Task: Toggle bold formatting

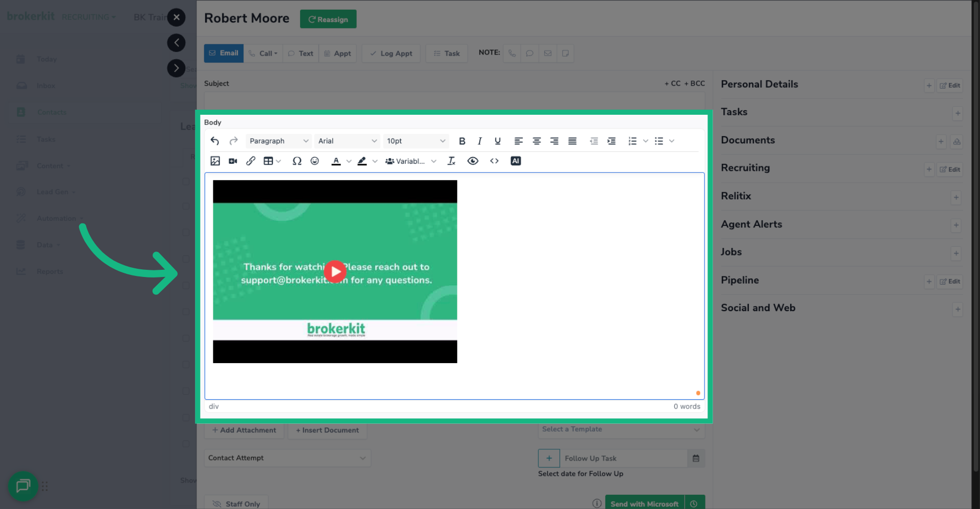Action: tap(462, 141)
